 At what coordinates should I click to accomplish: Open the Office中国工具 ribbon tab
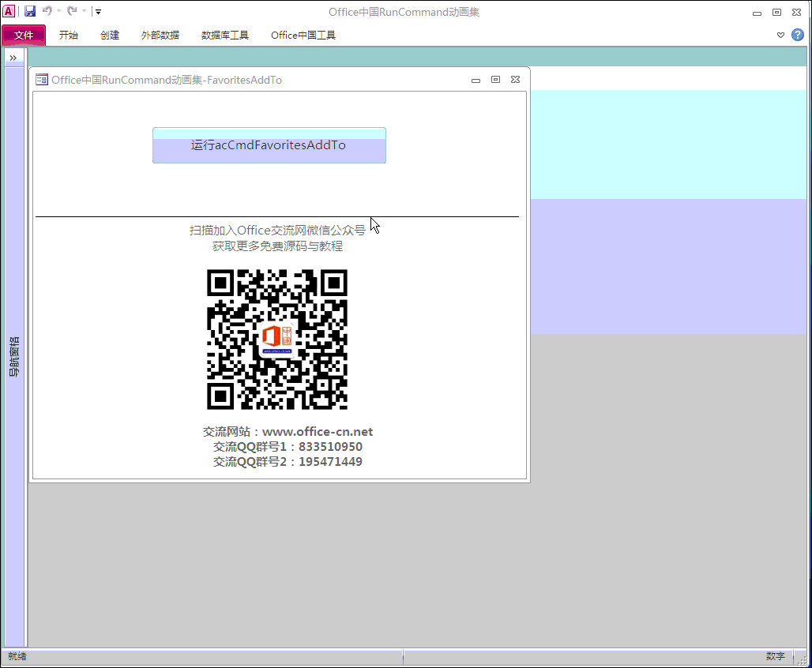pos(303,36)
